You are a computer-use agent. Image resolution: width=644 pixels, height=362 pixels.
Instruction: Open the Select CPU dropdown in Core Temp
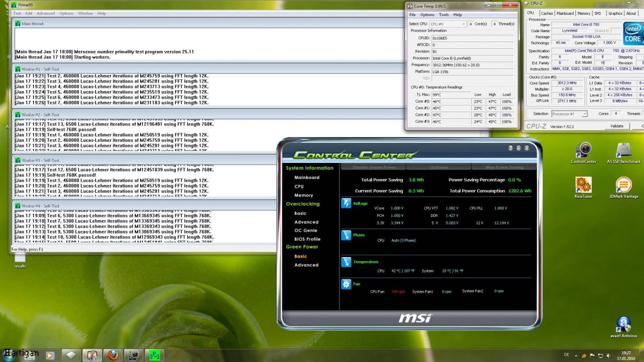448,24
